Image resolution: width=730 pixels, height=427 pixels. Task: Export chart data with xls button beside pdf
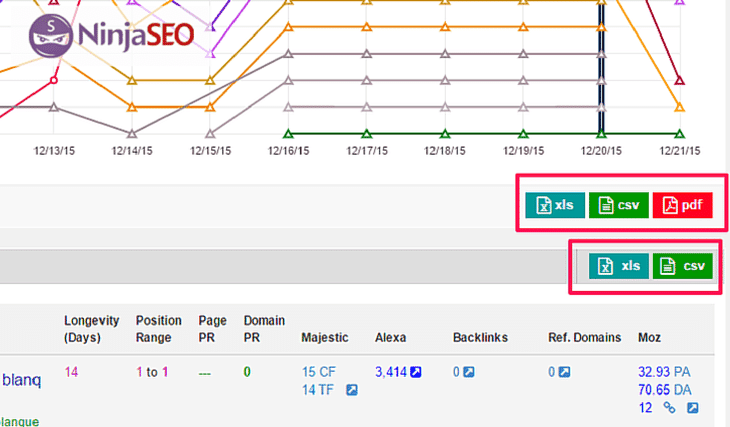pos(555,205)
